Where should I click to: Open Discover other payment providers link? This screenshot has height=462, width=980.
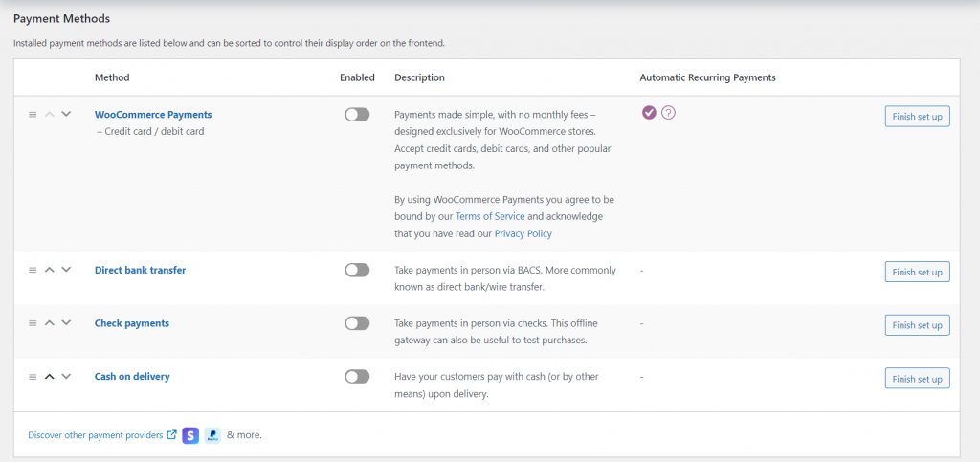pos(96,435)
